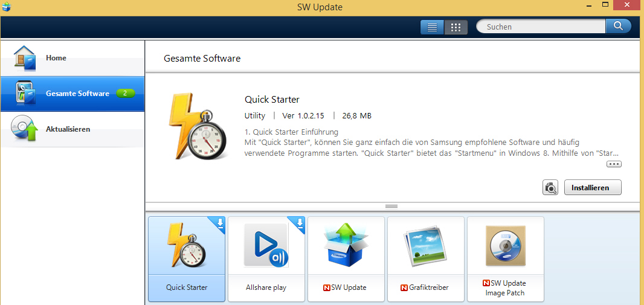This screenshot has height=305, width=644.
Task: Click the green badge showing 2
Action: 126,93
